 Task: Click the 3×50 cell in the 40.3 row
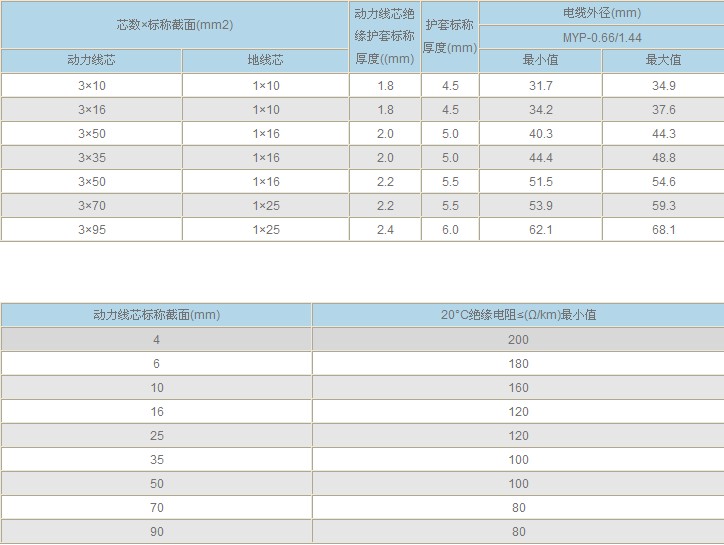(91, 133)
